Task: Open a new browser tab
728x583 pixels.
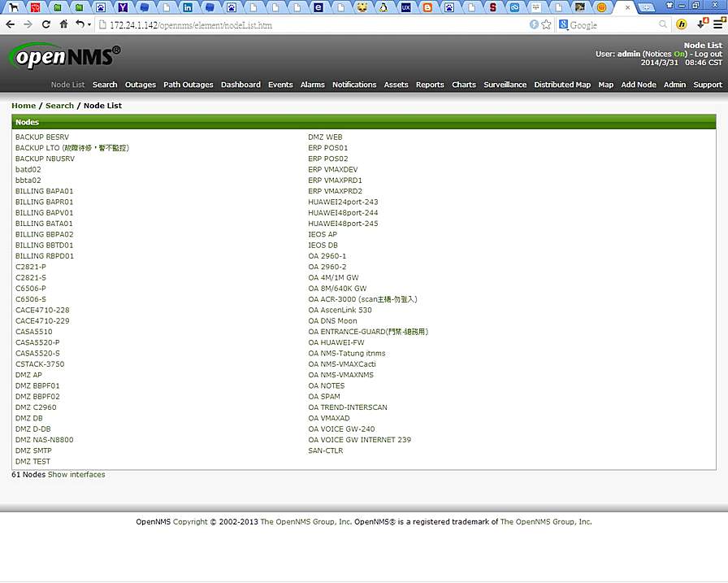Action: tap(646, 7)
